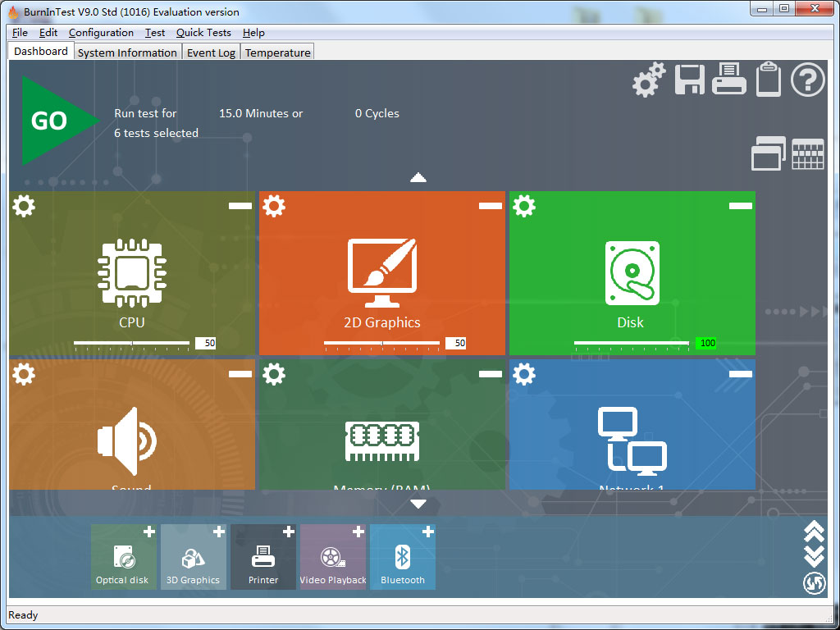Print the report with the printer icon
This screenshot has height=630, width=840.
pos(729,80)
